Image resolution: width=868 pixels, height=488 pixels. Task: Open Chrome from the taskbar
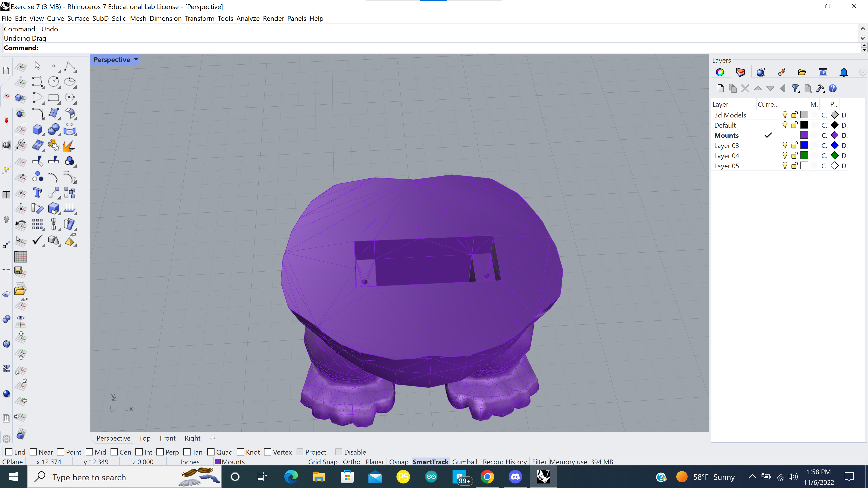(487, 477)
